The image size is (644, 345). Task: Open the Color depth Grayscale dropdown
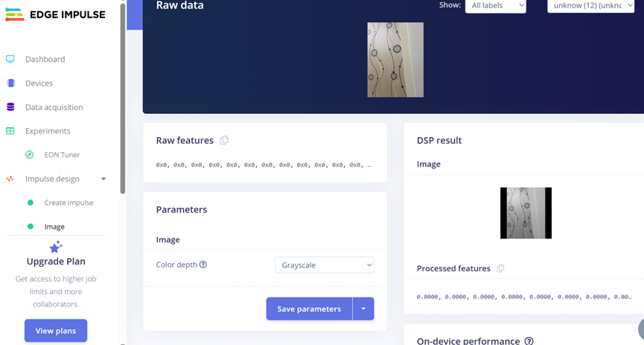tap(325, 265)
